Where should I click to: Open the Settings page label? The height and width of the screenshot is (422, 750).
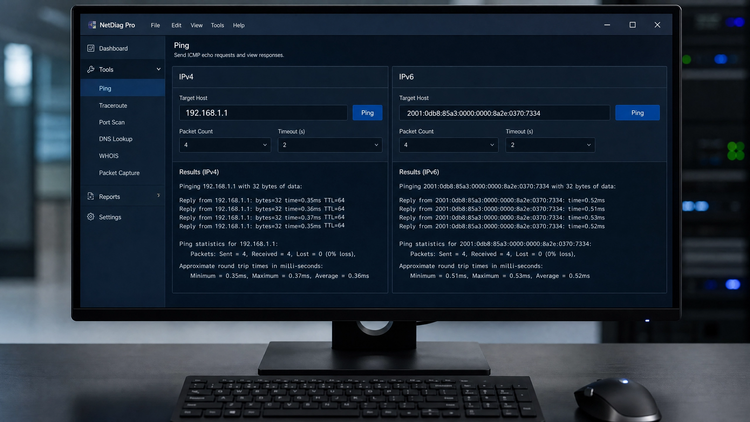click(x=110, y=217)
